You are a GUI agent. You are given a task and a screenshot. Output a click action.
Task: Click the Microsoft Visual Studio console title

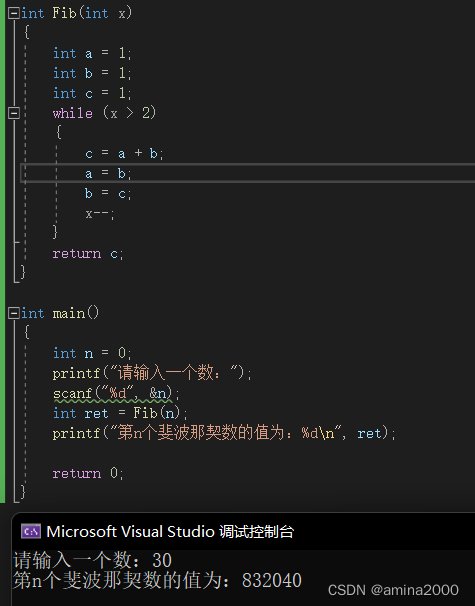(170, 532)
